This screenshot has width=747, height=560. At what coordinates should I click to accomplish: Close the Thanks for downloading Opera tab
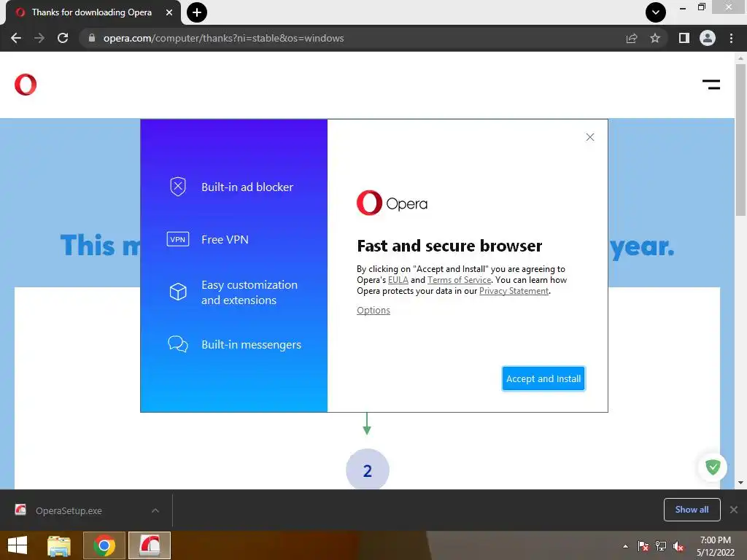pos(169,12)
